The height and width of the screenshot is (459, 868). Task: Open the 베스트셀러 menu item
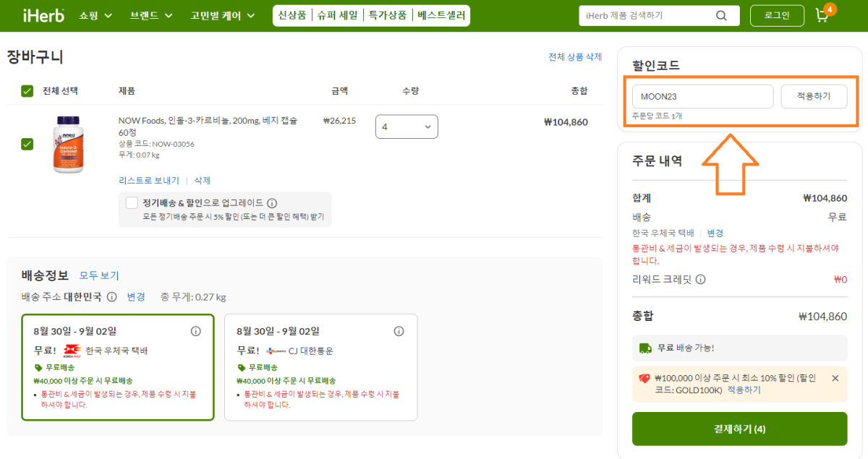(442, 14)
